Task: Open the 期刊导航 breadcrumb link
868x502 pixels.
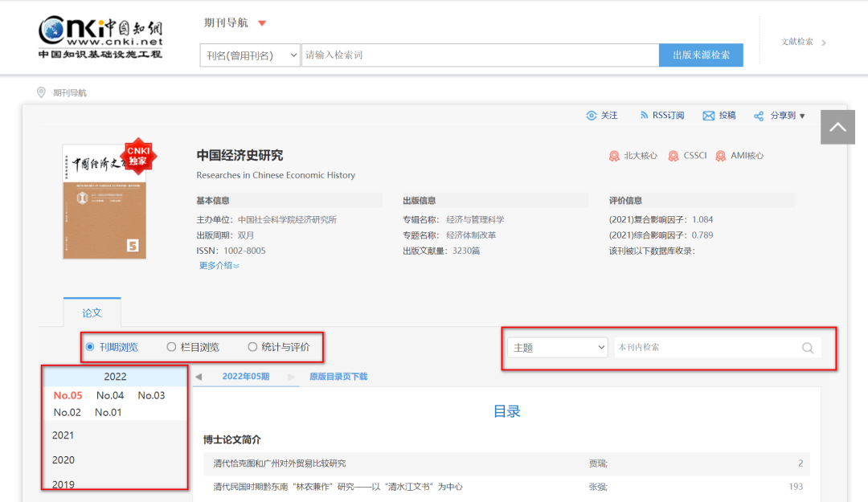Action: click(x=70, y=93)
